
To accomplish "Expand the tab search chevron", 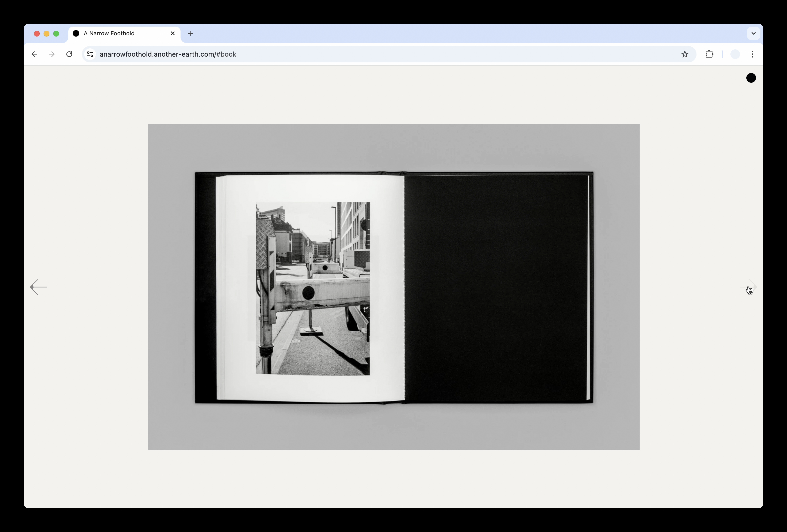I will point(753,33).
